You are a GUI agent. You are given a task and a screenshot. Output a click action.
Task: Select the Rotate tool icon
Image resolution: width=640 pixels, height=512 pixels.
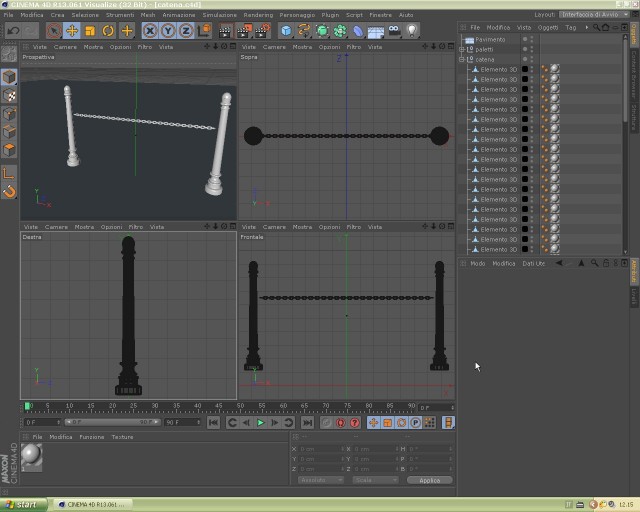coord(108,31)
